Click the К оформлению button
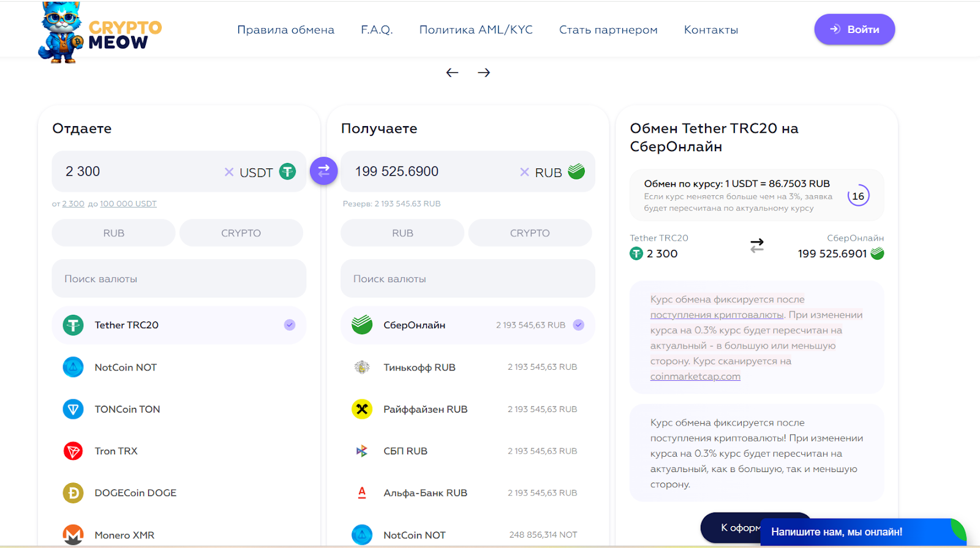 (x=732, y=527)
